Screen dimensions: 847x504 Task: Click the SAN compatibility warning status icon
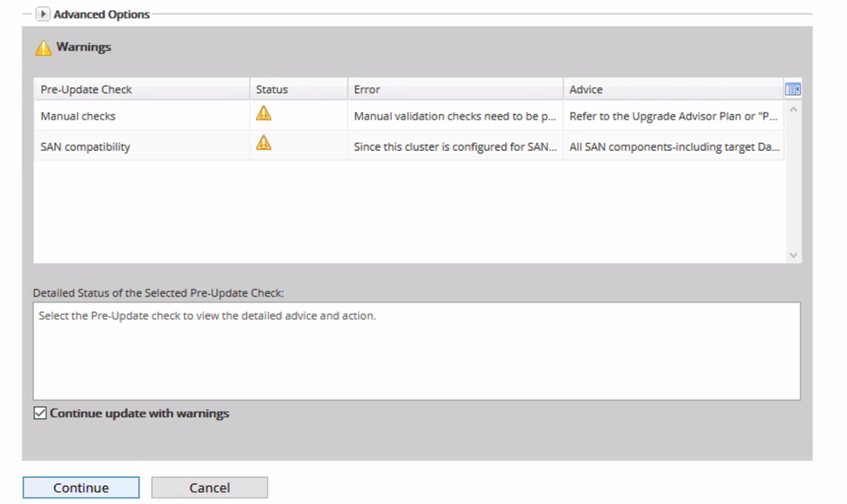264,143
